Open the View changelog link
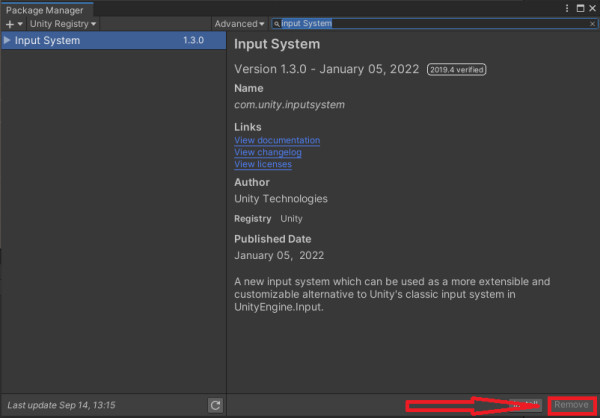Viewport: 600px width, 418px height. [x=268, y=152]
